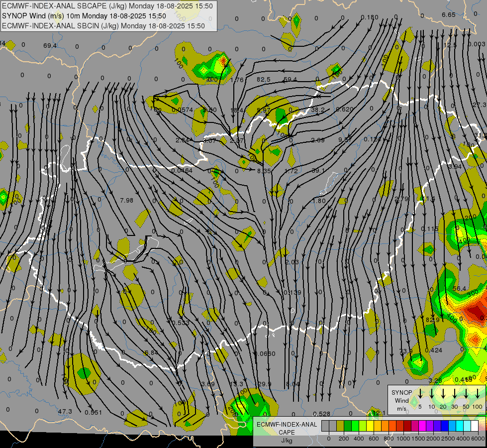Click the ECMWF-INDEX-ANAL SBCAPE title line
This screenshot has height=448, width=487.
point(107,6)
